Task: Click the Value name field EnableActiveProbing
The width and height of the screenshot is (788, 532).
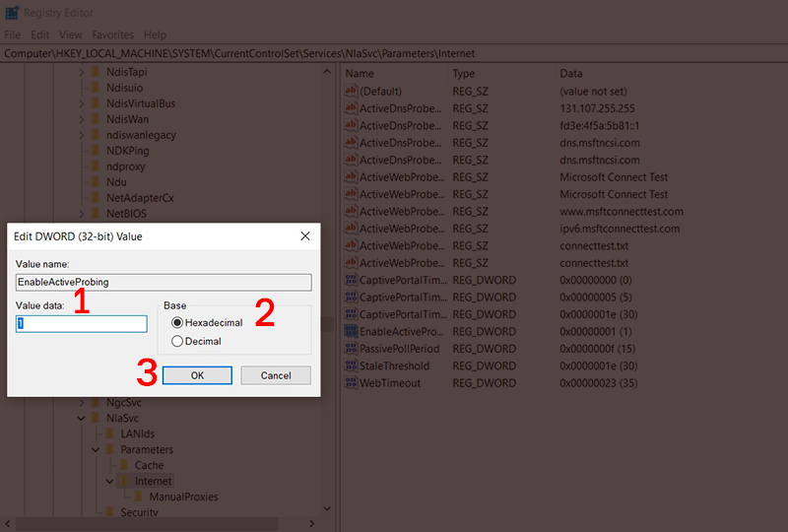Action: [x=164, y=282]
